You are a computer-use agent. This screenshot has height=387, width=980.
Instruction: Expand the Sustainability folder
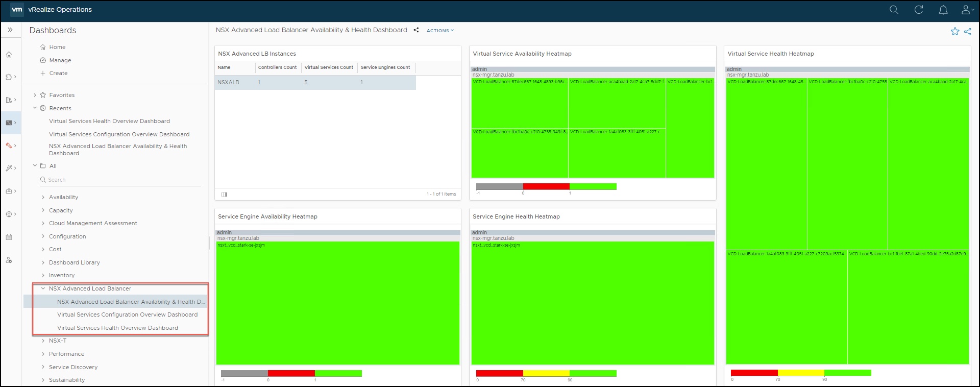coord(43,380)
